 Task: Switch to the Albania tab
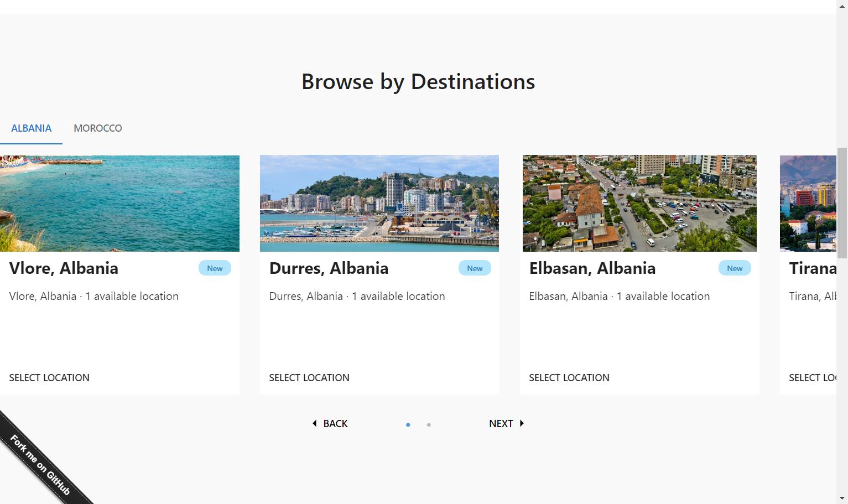(x=31, y=128)
